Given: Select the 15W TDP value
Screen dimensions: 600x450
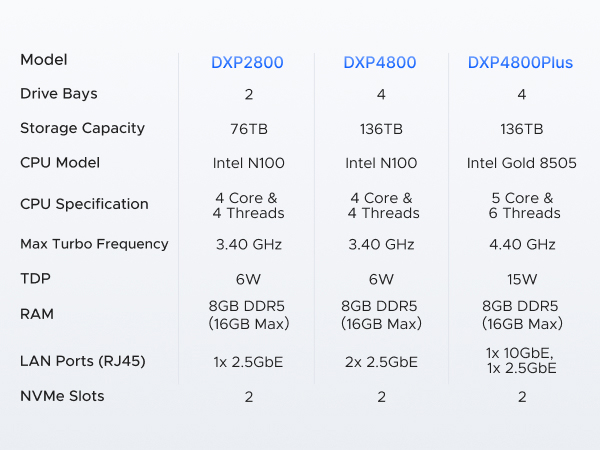Looking at the screenshot, I should pos(521,279).
